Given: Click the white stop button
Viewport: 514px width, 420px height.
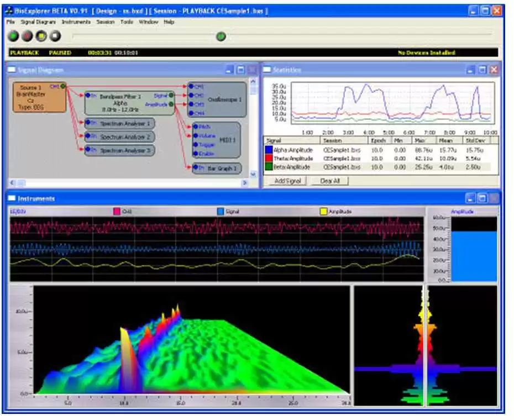Looking at the screenshot, I should [55, 36].
